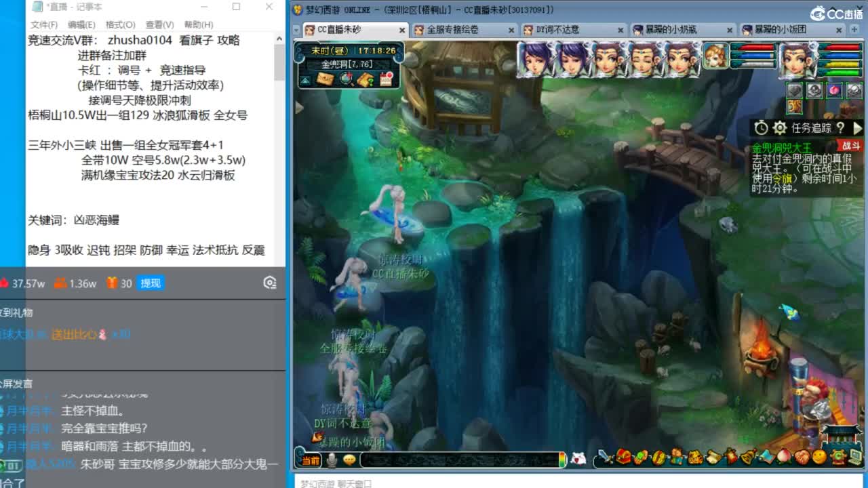
Task: Open the world map magnifier icon
Action: tap(347, 79)
